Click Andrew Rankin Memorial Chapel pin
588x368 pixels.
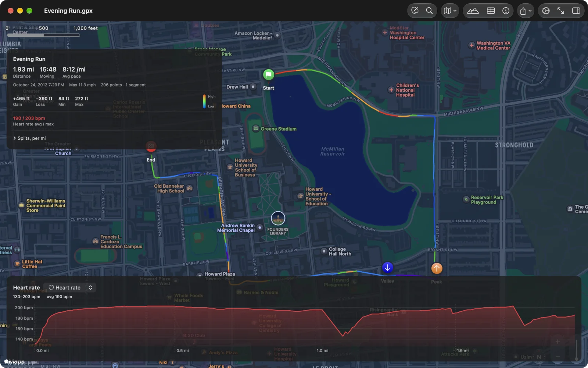tap(259, 227)
